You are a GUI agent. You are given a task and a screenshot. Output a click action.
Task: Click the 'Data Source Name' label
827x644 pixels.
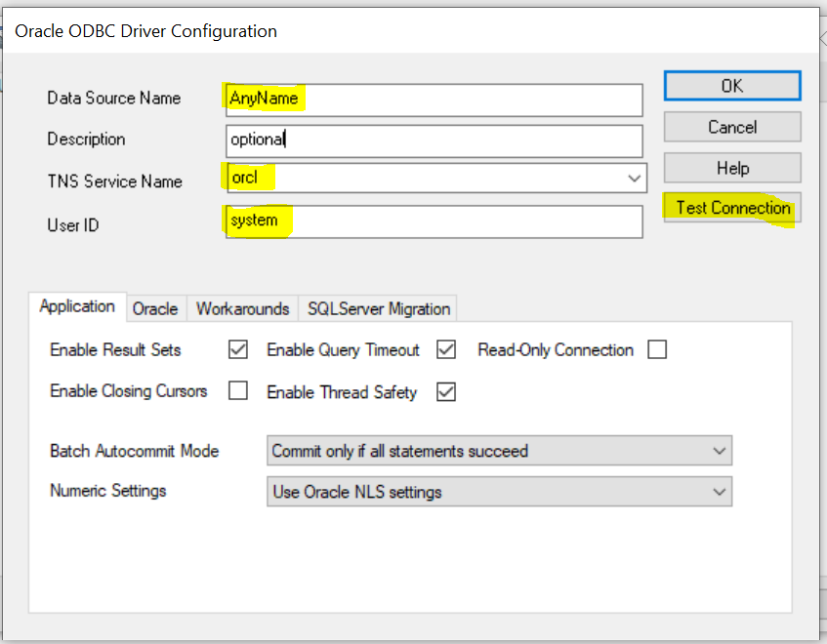click(114, 98)
